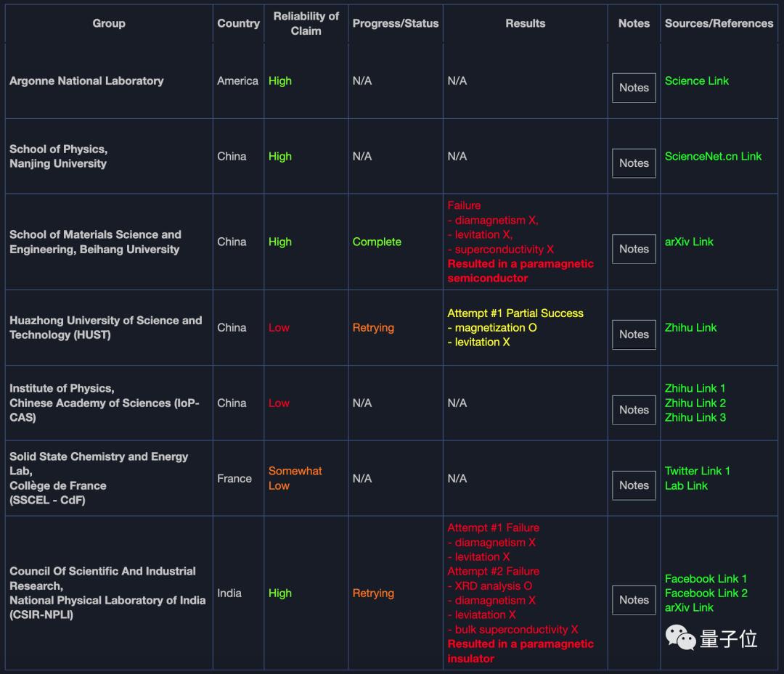View Notes for the IoP-CAS row
784x674 pixels.
click(x=634, y=410)
